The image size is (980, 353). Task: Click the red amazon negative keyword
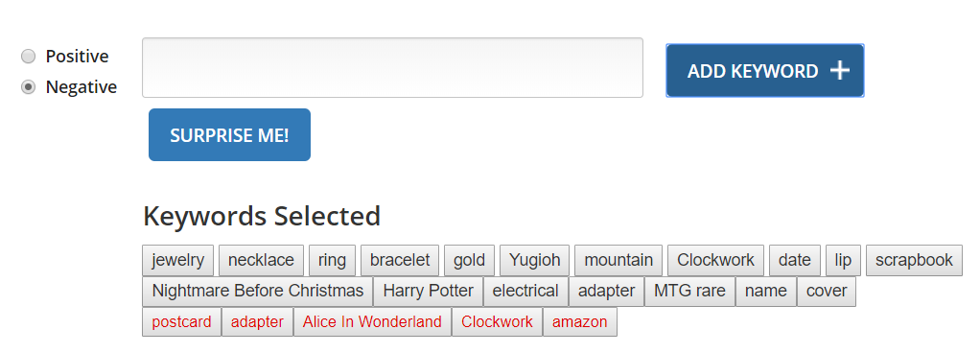click(x=580, y=322)
